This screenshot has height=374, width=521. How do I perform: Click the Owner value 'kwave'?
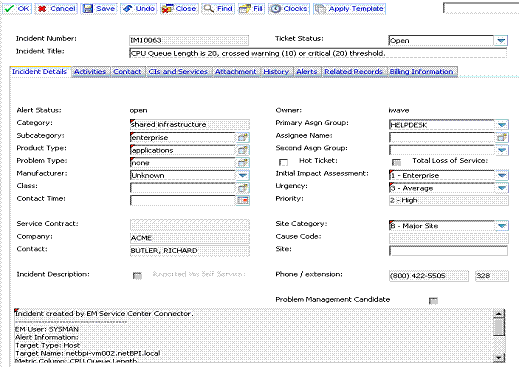(x=399, y=110)
